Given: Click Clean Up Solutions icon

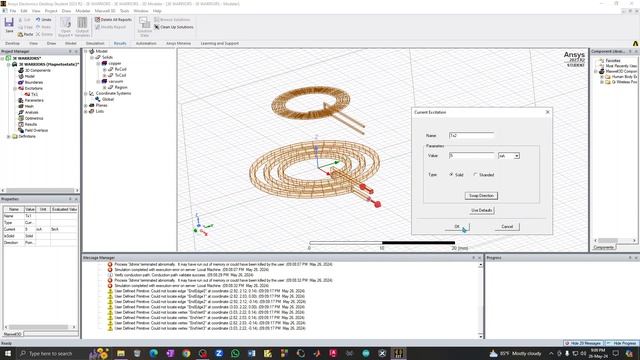Looking at the screenshot, I should [156, 27].
